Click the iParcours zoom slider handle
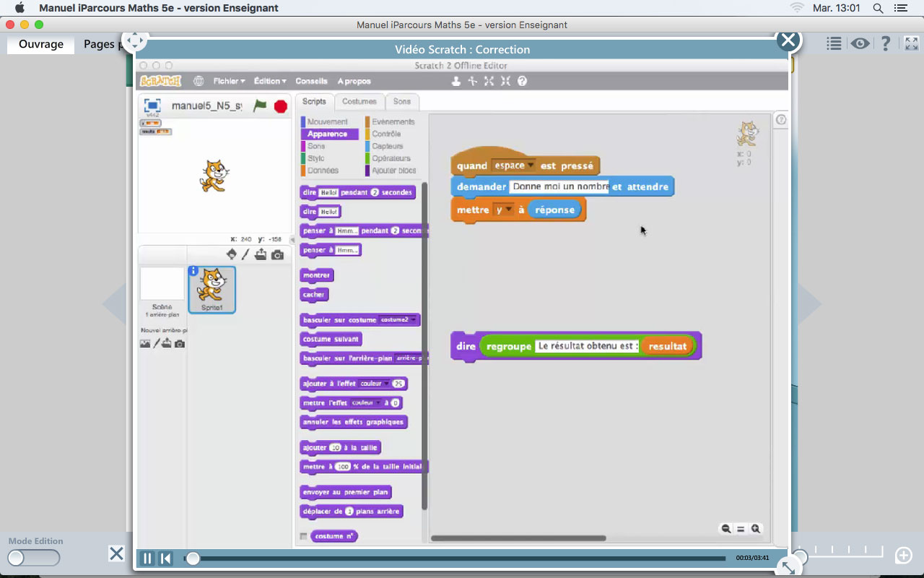Viewport: 924px width, 578px height. 800,556
